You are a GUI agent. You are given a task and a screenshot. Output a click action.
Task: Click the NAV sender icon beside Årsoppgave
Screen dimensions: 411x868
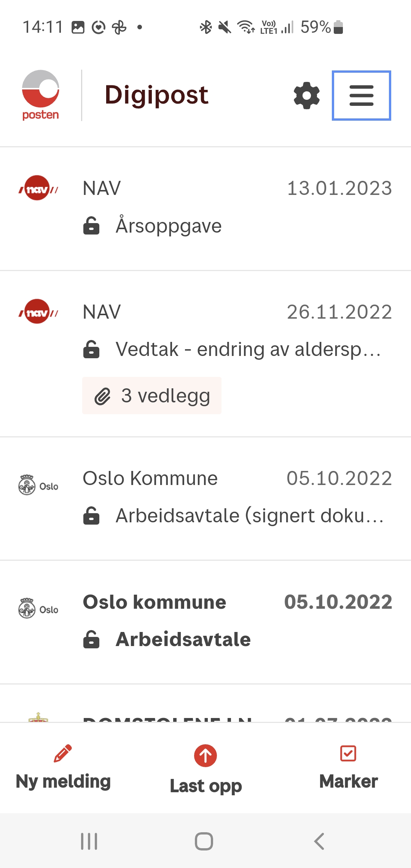click(x=38, y=188)
